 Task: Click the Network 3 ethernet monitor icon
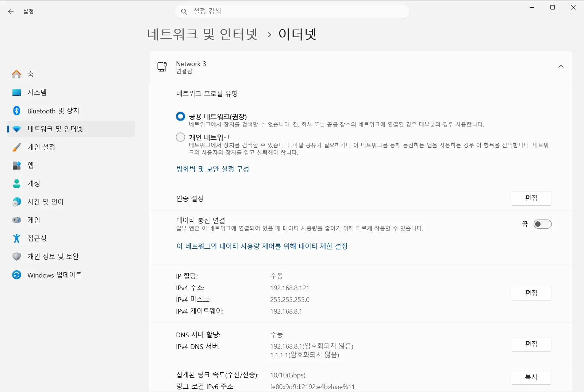162,67
